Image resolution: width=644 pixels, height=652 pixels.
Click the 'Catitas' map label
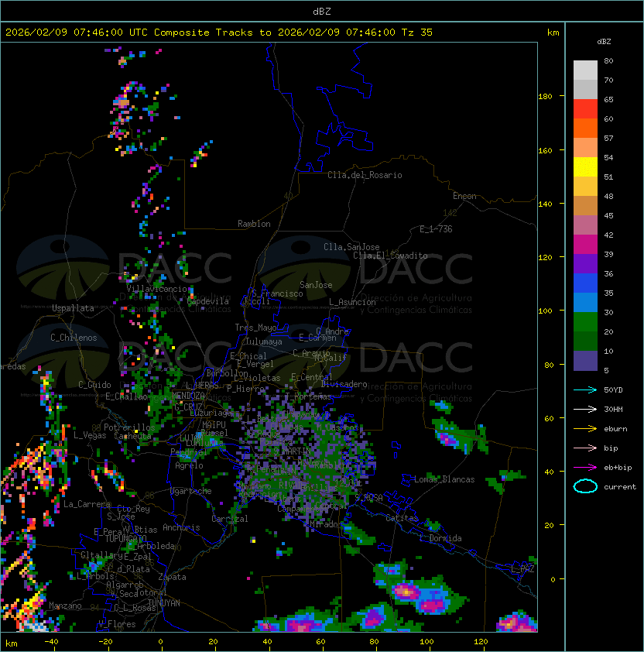[402, 518]
